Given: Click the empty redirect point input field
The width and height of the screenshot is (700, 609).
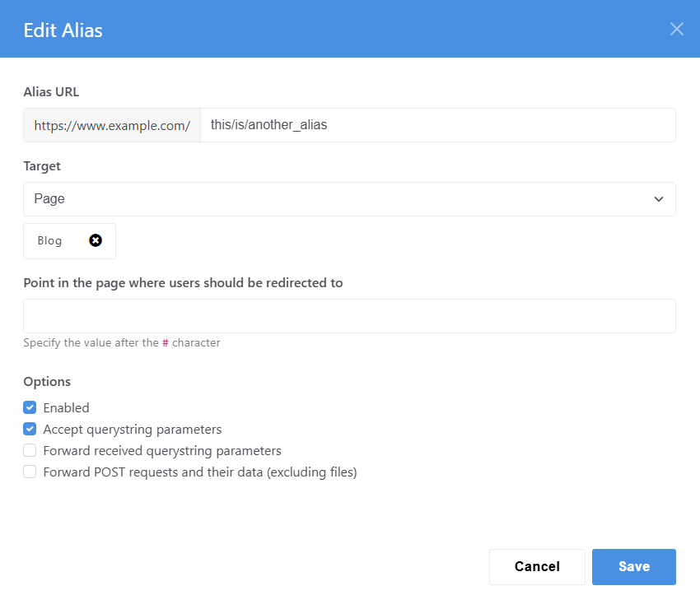Looking at the screenshot, I should [x=349, y=316].
